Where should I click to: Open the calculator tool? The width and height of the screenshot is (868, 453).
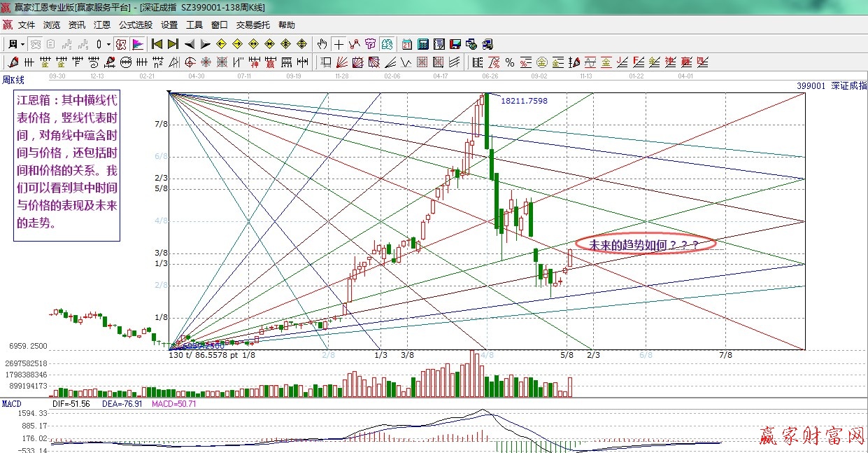[422, 44]
